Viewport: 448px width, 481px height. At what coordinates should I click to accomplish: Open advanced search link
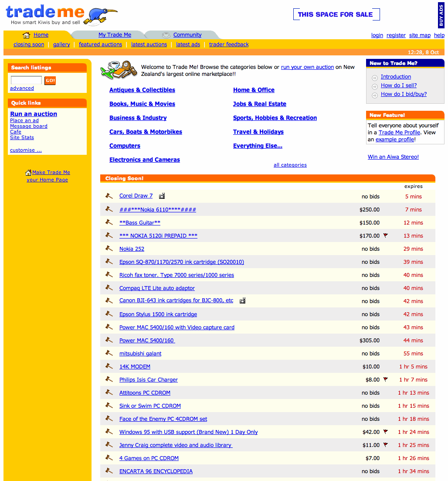coord(22,89)
